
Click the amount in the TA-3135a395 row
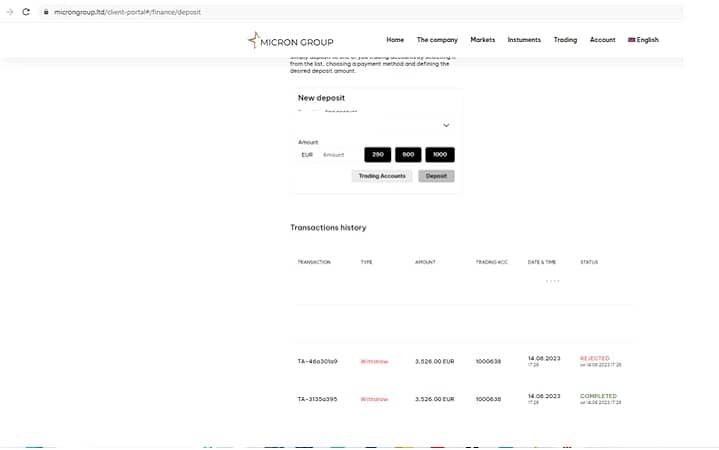(435, 399)
